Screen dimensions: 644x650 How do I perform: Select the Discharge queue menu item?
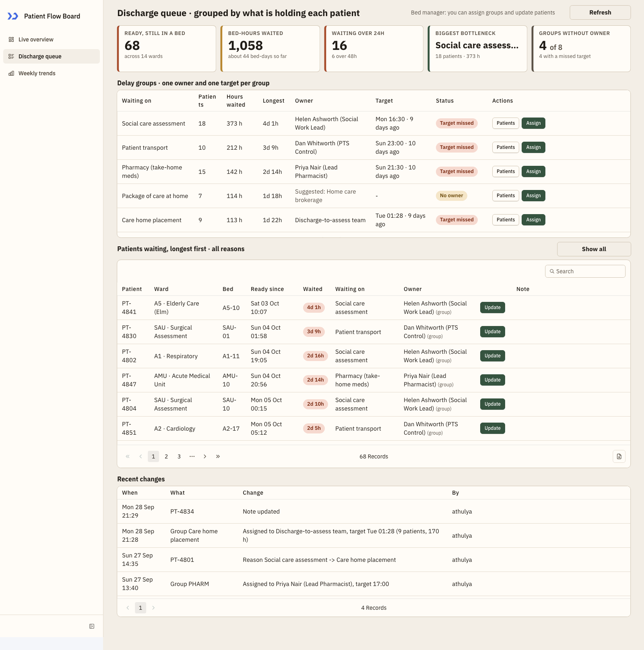pos(52,56)
